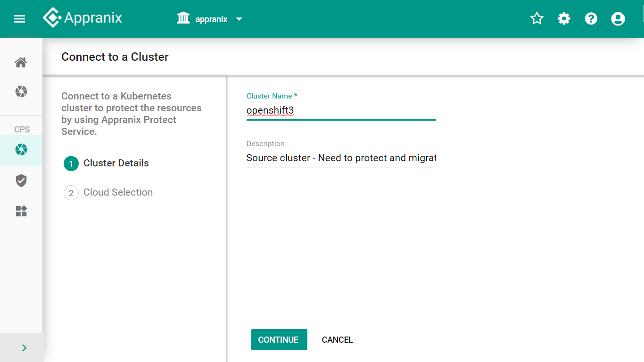
Task: Open the user account profile icon
Action: click(618, 19)
